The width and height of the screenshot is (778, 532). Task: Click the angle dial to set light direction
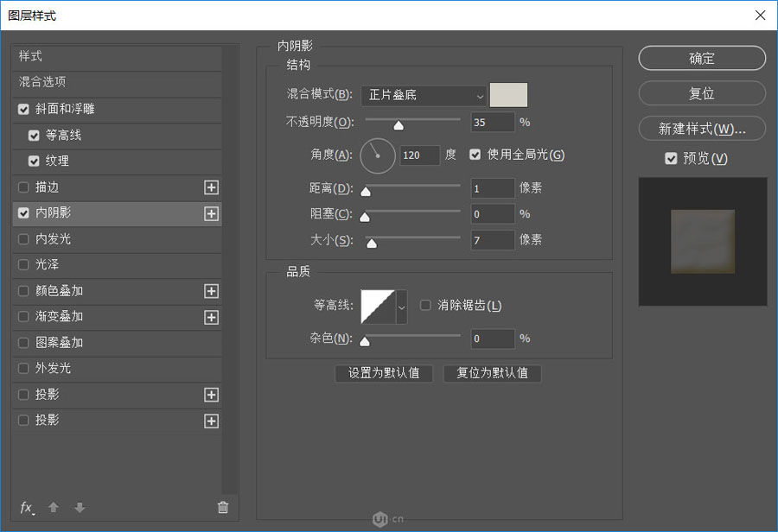pos(377,155)
